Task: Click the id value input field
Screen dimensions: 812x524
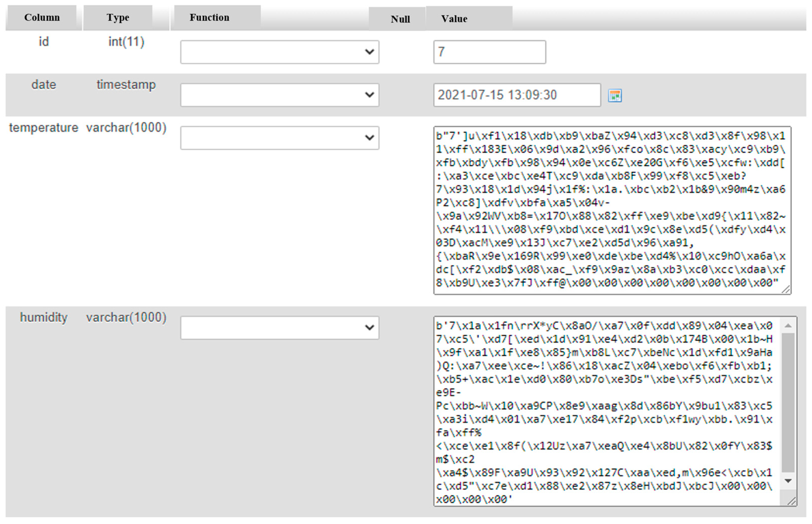Action: click(x=489, y=52)
